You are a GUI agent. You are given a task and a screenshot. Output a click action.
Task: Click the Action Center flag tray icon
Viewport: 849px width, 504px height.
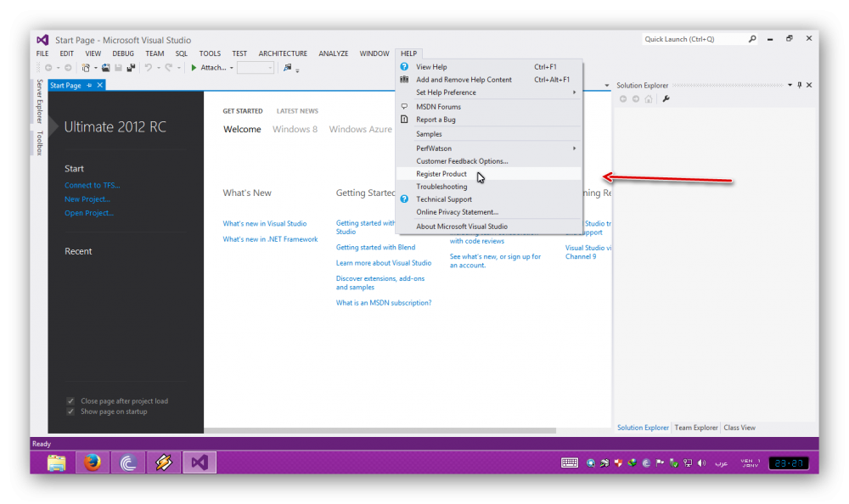click(660, 463)
